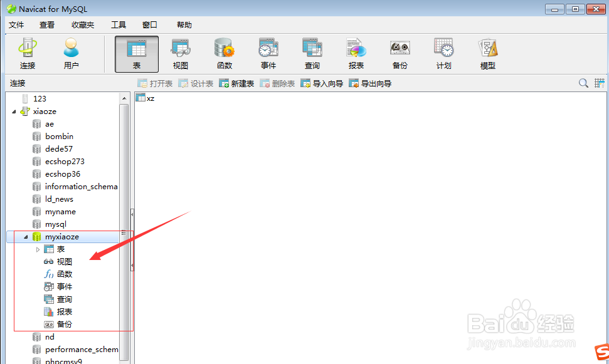
Task: Select the performance_schema database
Action: 82,350
